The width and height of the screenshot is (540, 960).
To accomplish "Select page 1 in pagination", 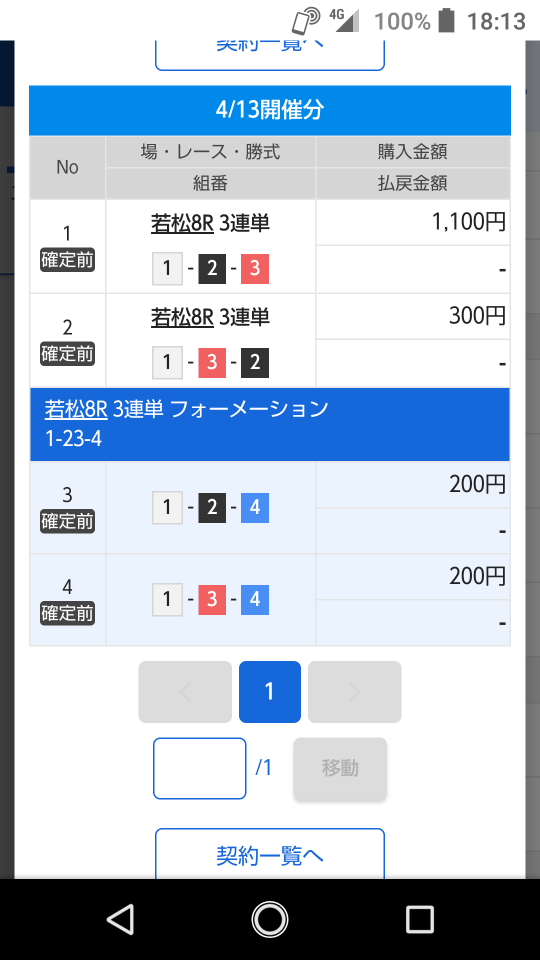I will (x=270, y=692).
